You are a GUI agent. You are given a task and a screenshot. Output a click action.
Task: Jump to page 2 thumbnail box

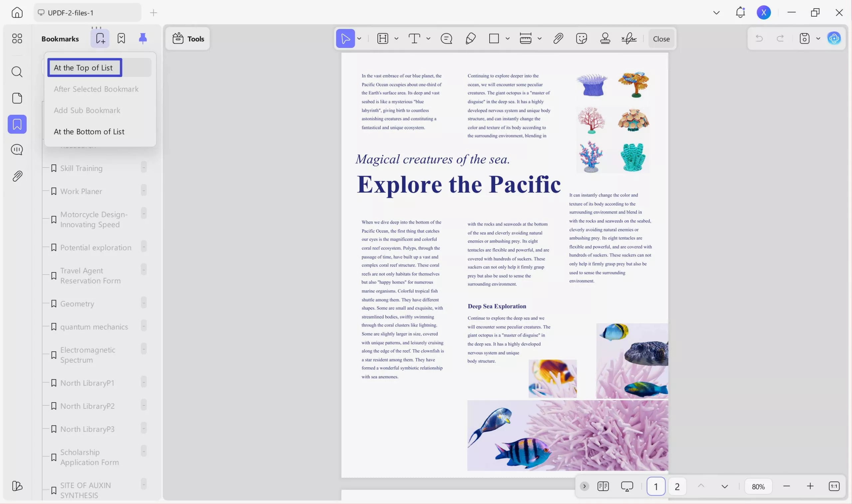tap(677, 486)
